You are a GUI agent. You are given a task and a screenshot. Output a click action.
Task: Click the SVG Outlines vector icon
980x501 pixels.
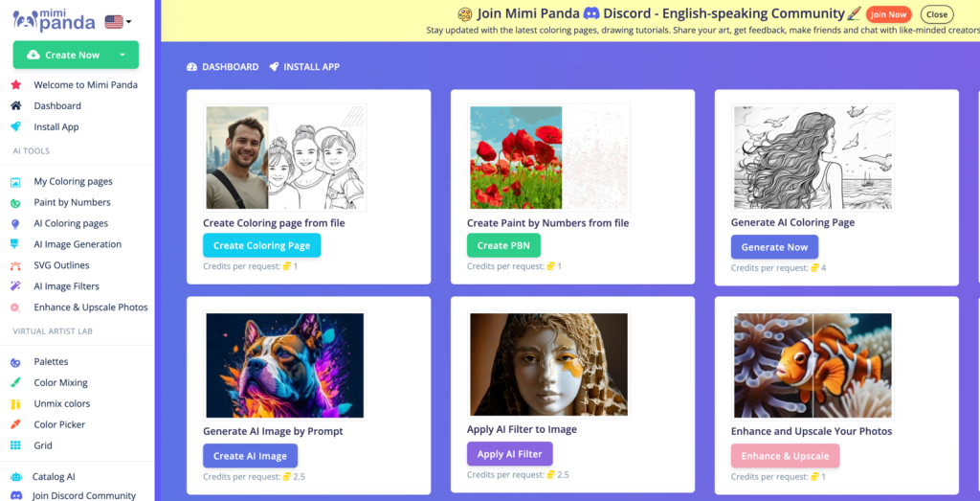point(15,265)
